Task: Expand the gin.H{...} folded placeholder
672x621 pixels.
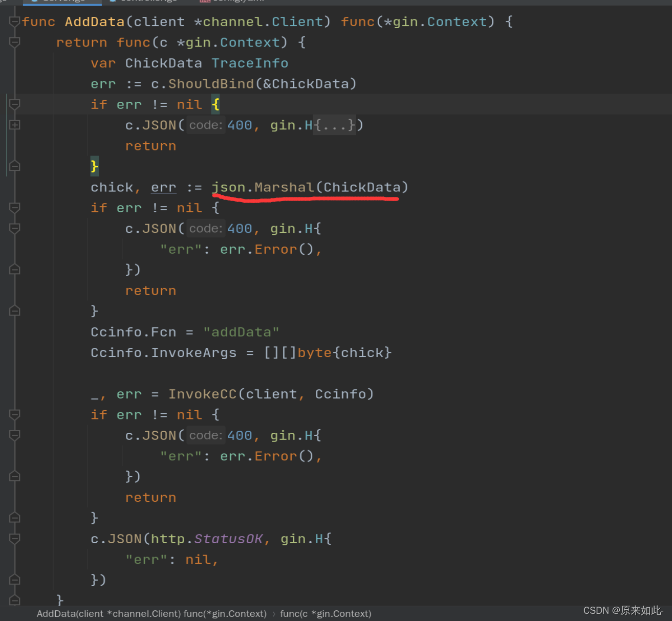Action: click(x=334, y=125)
